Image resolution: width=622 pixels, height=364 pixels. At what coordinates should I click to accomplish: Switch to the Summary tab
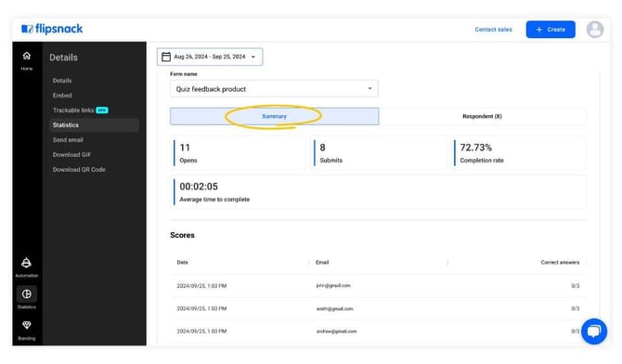click(274, 116)
